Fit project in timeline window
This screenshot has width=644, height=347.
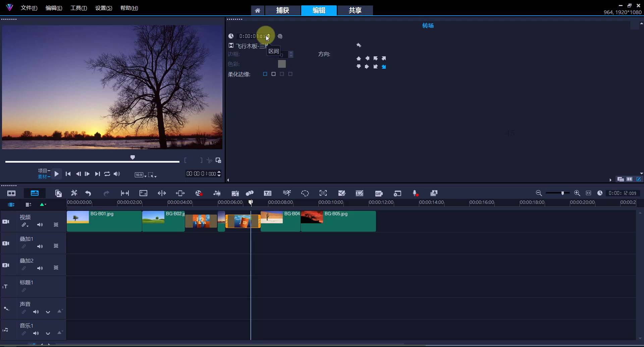tap(588, 193)
